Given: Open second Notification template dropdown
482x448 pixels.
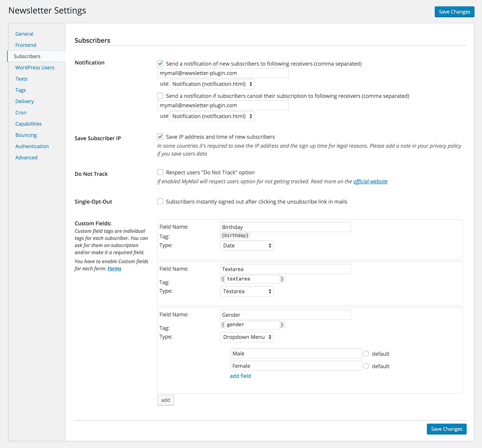Looking at the screenshot, I should point(211,116).
